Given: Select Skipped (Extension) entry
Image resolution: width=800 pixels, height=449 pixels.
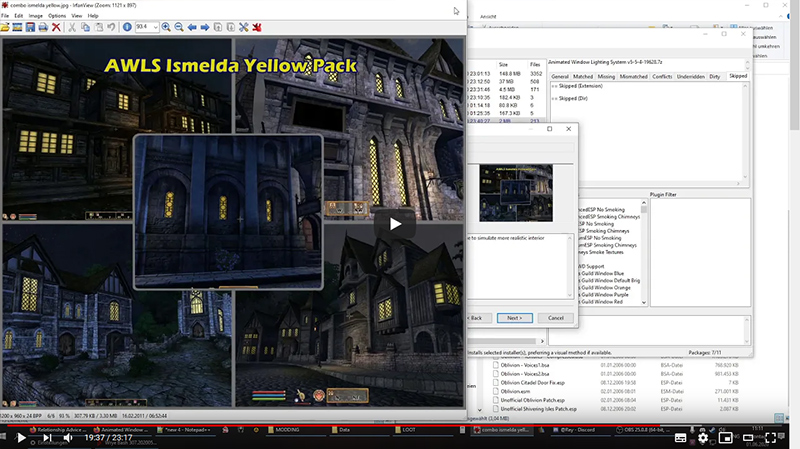Looking at the screenshot, I should pos(580,86).
